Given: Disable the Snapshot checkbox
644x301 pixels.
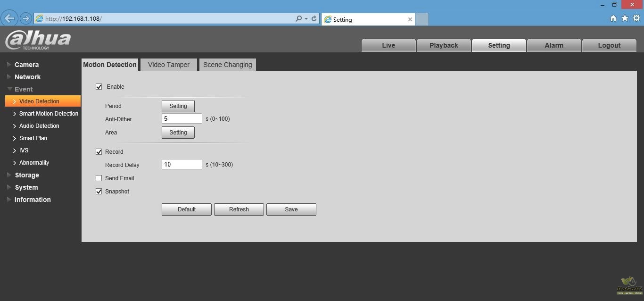Looking at the screenshot, I should coord(99,192).
